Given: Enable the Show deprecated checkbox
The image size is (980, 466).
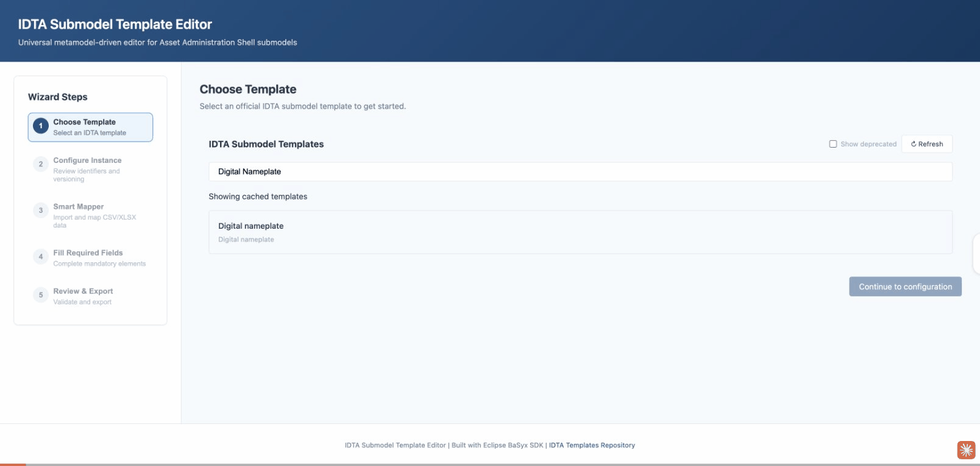Looking at the screenshot, I should (833, 144).
